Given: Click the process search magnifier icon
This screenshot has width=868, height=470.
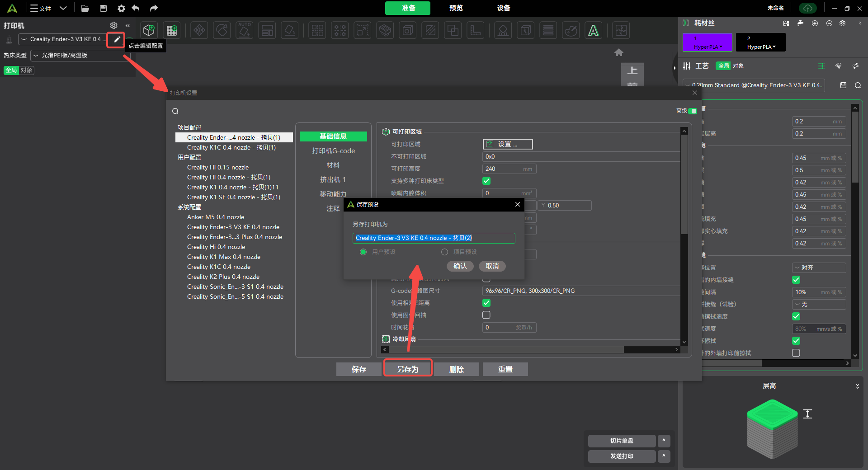Looking at the screenshot, I should 858,85.
